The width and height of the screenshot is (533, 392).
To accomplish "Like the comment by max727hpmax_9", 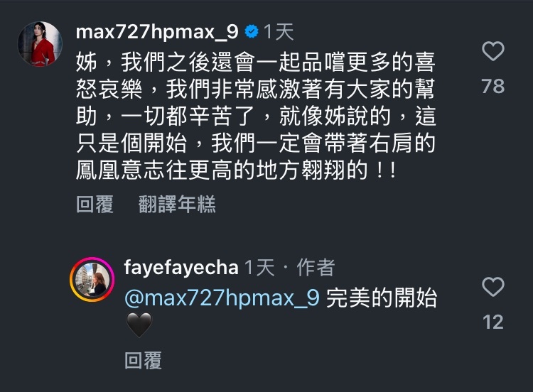I will tap(493, 51).
